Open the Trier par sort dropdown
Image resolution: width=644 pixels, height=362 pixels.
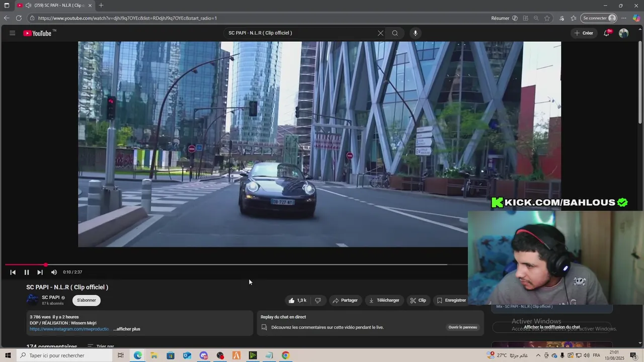pyautogui.click(x=101, y=346)
